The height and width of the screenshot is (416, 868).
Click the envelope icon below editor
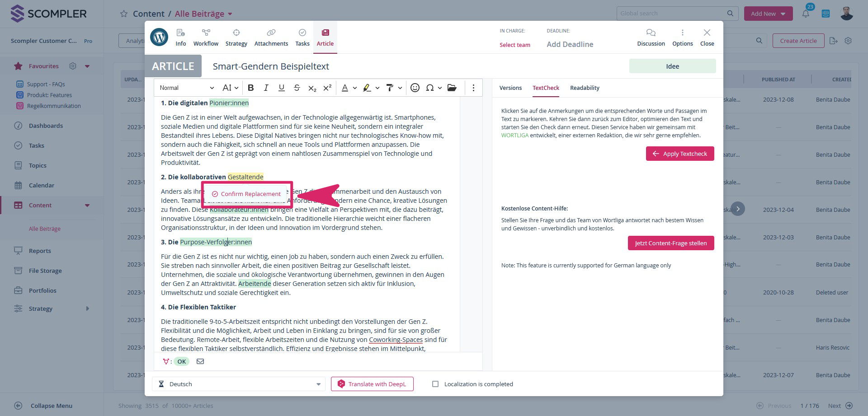click(x=200, y=361)
